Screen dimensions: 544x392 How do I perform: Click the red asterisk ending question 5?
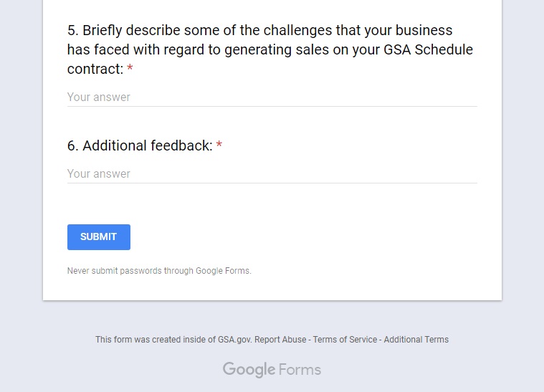click(130, 70)
